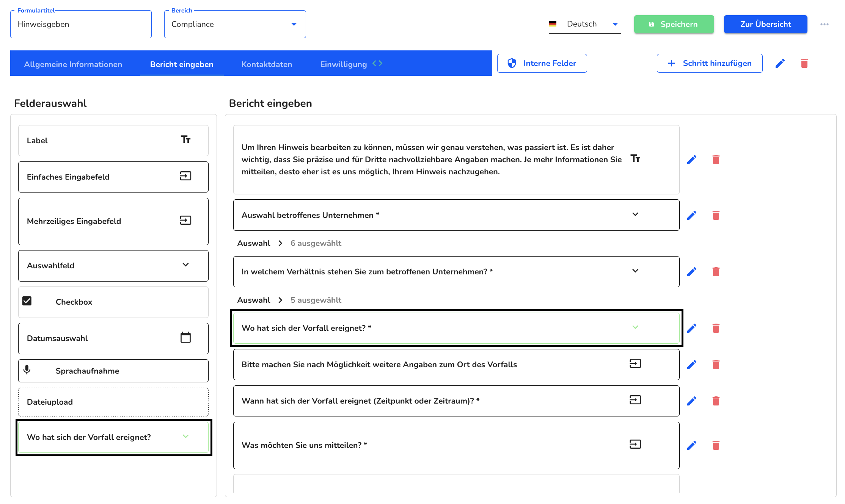845x504 pixels.
Task: Click '5 ausgewählt' text
Action: (x=316, y=300)
